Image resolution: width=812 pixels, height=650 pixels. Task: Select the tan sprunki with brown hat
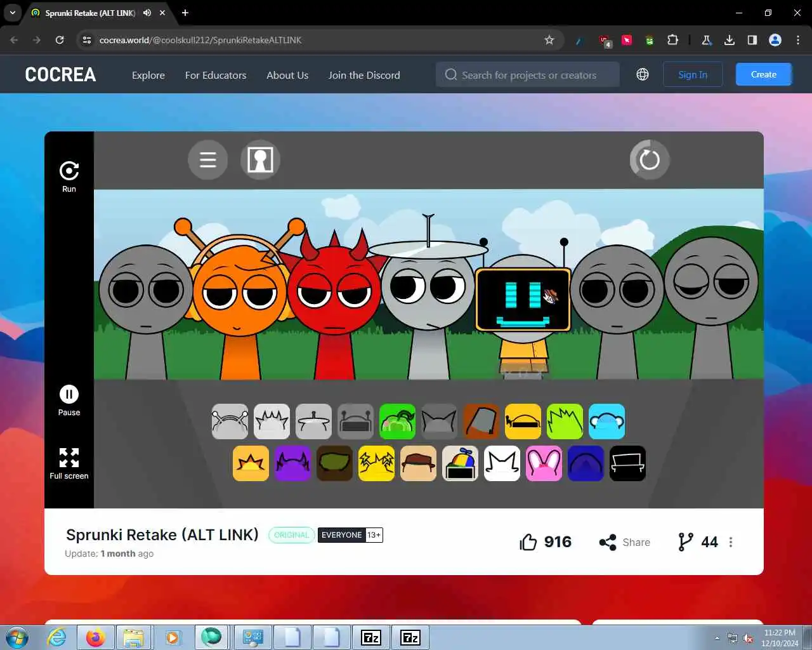(x=418, y=463)
